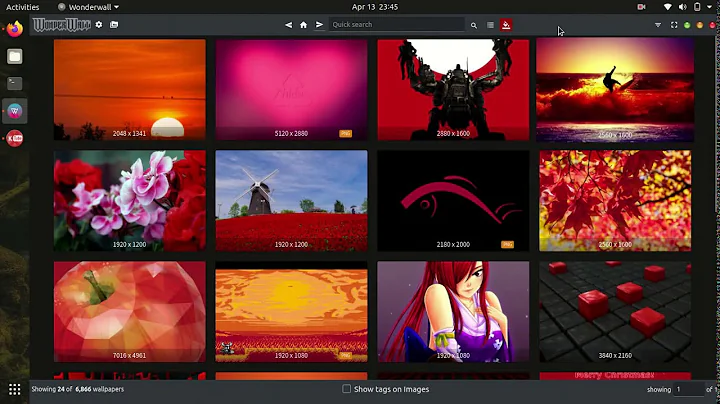Open Firefox from the dock
The width and height of the screenshot is (720, 404).
click(x=15, y=29)
